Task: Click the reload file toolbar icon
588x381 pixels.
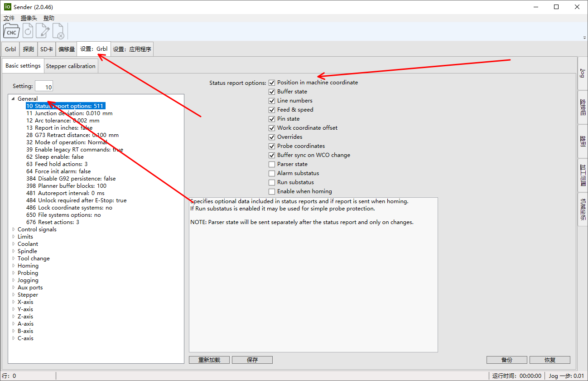Action: coord(28,31)
